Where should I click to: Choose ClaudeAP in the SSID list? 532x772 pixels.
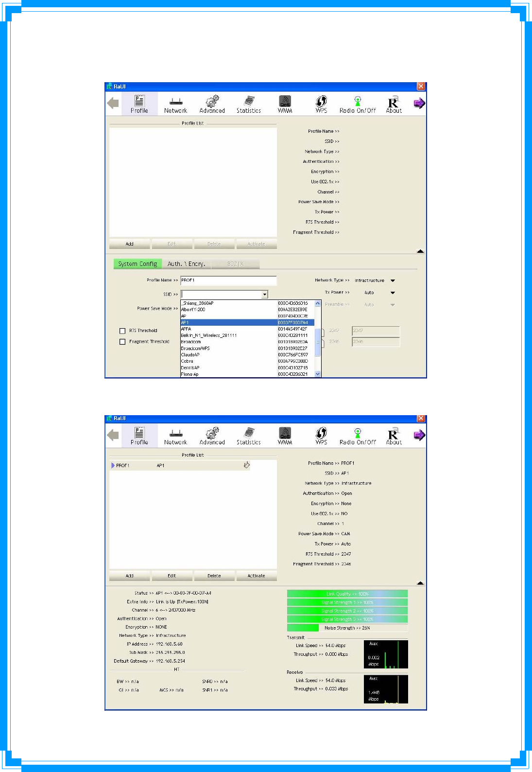coord(247,355)
